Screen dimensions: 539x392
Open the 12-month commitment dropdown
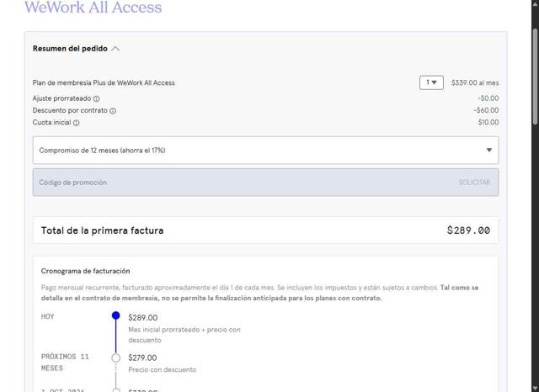265,150
